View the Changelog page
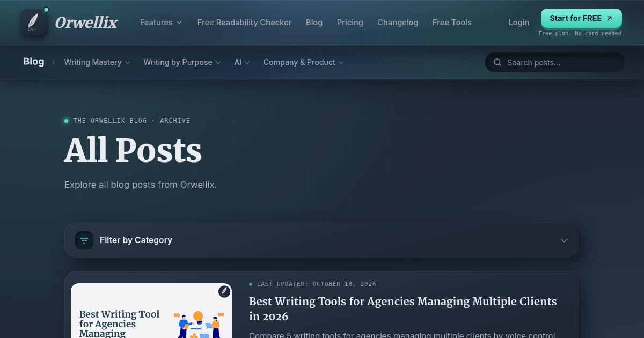 398,23
